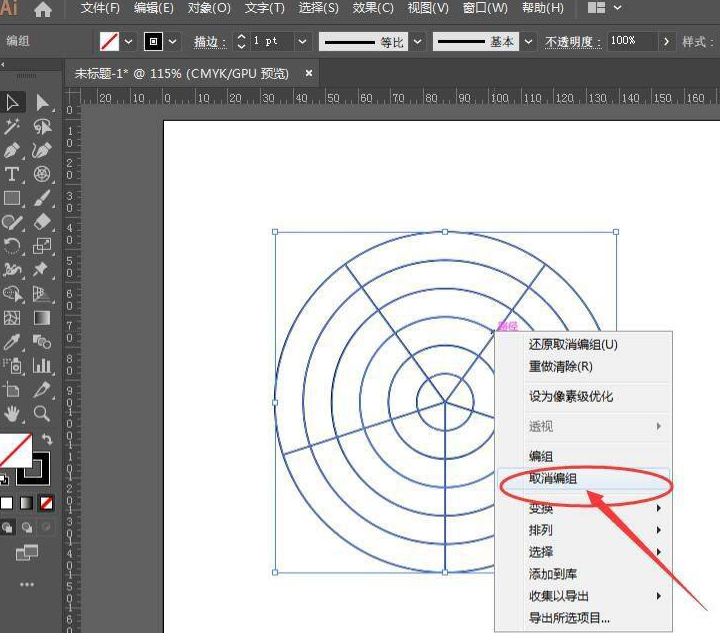Screen dimensions: 720x633
Task: Open stroke color dropdown in control bar
Action: coord(173,41)
